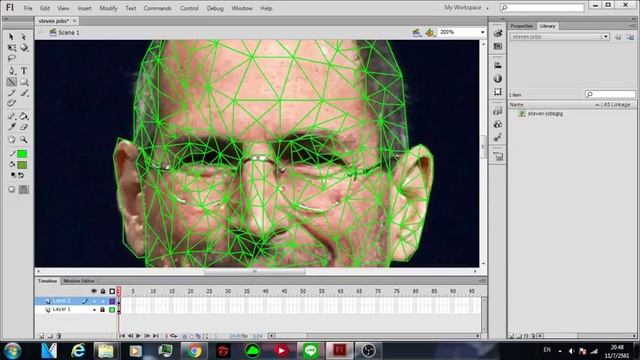
Task: Sort library by Name column header
Action: (x=516, y=105)
